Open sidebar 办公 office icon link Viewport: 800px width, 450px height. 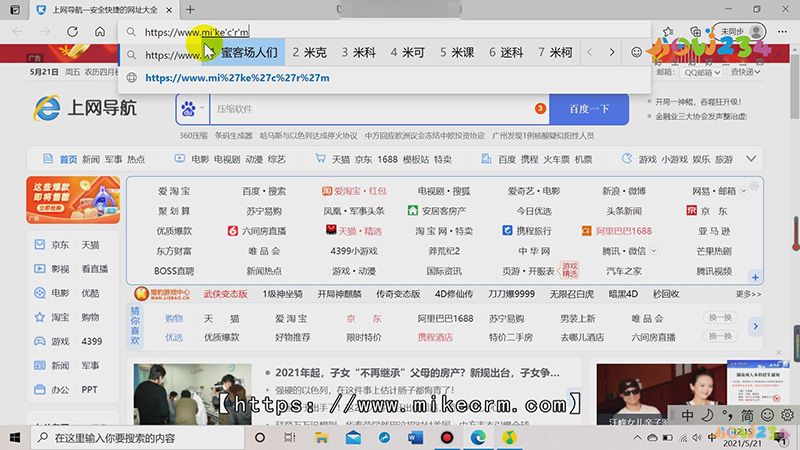point(40,389)
